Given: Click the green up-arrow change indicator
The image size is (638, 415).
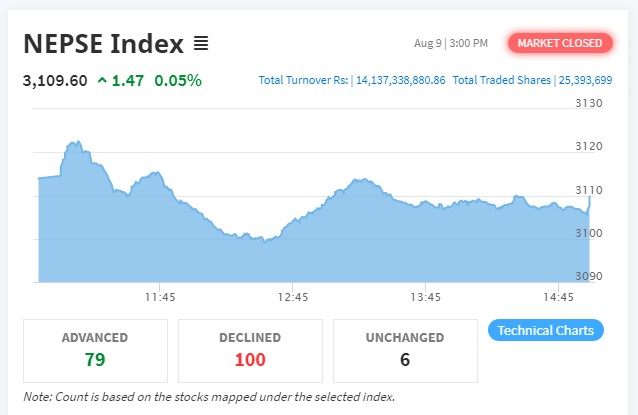Looking at the screenshot, I should [102, 80].
